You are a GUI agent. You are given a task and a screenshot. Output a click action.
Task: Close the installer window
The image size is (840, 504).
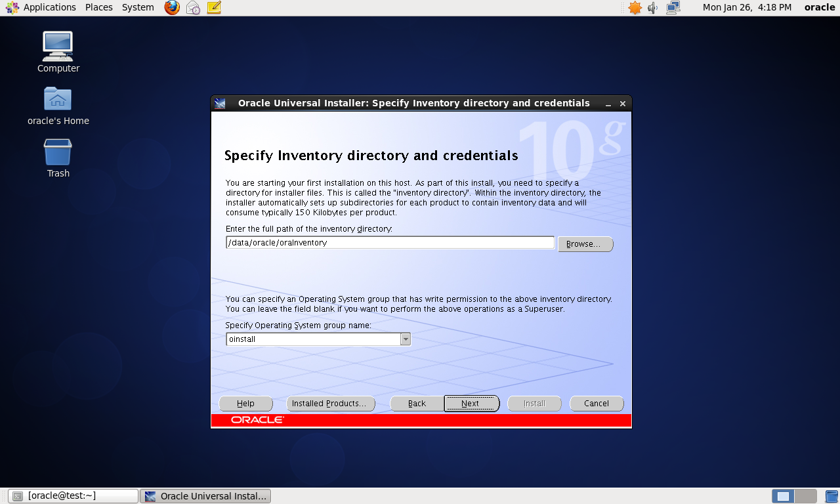click(x=623, y=104)
